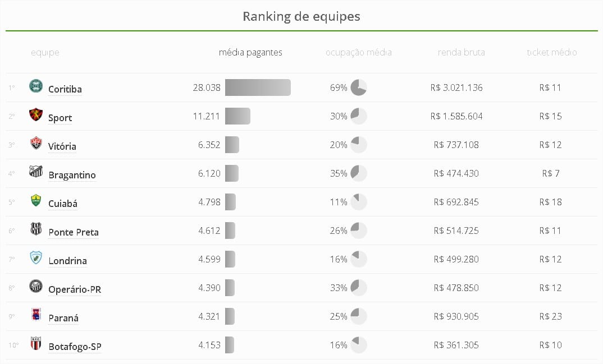Click the Coritiba team crest icon
The width and height of the screenshot is (603, 364).
point(36,86)
